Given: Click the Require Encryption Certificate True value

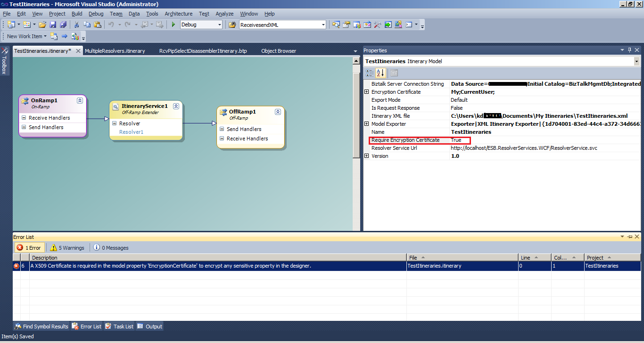Looking at the screenshot, I should pyautogui.click(x=456, y=140).
